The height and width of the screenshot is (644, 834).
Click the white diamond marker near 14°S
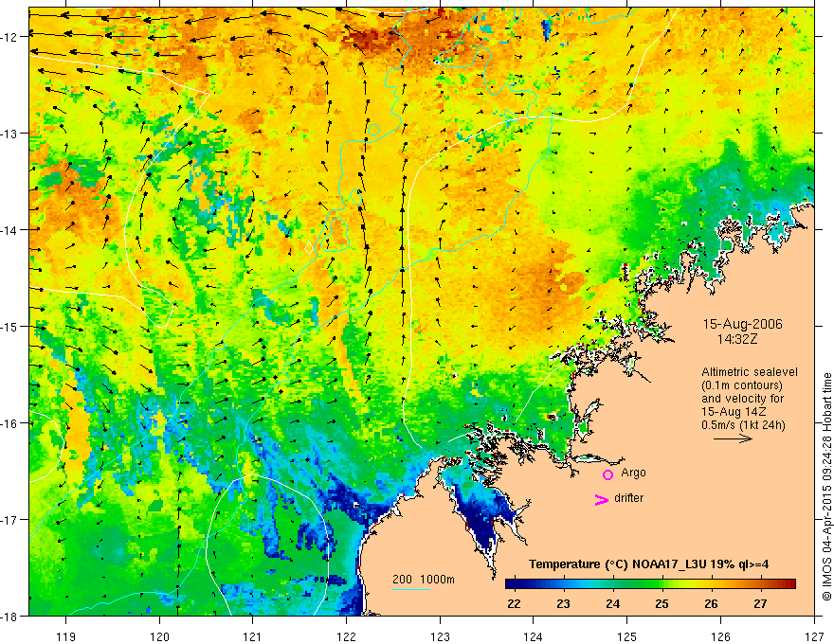point(309,248)
